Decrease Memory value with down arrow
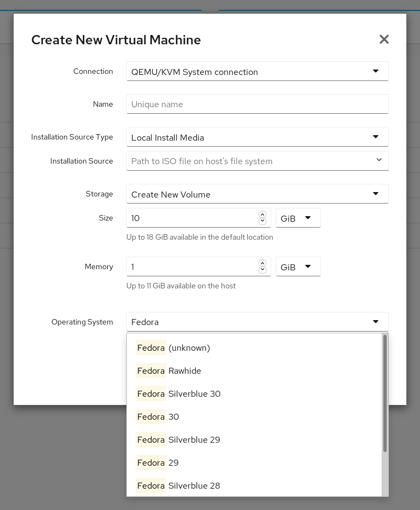 point(262,270)
